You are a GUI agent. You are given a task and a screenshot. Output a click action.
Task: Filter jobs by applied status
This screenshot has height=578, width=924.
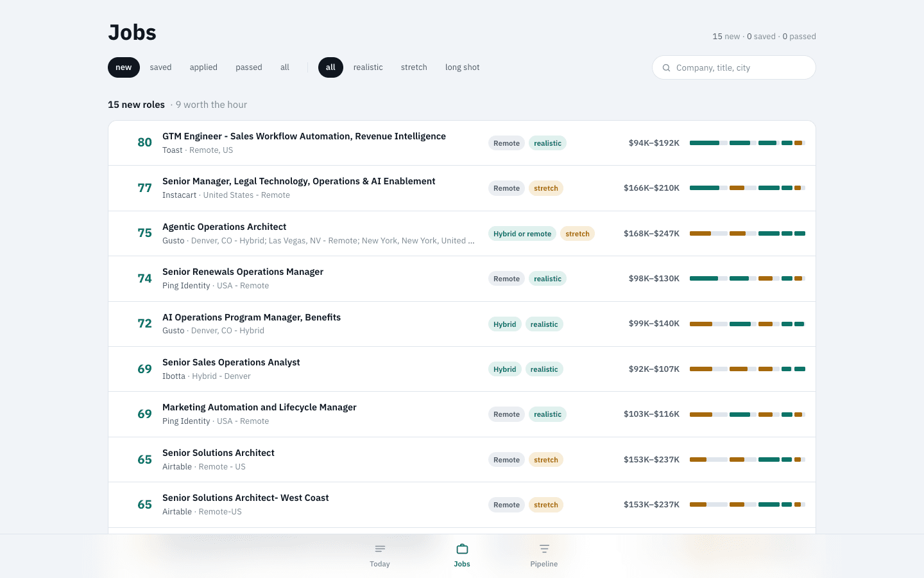point(203,67)
